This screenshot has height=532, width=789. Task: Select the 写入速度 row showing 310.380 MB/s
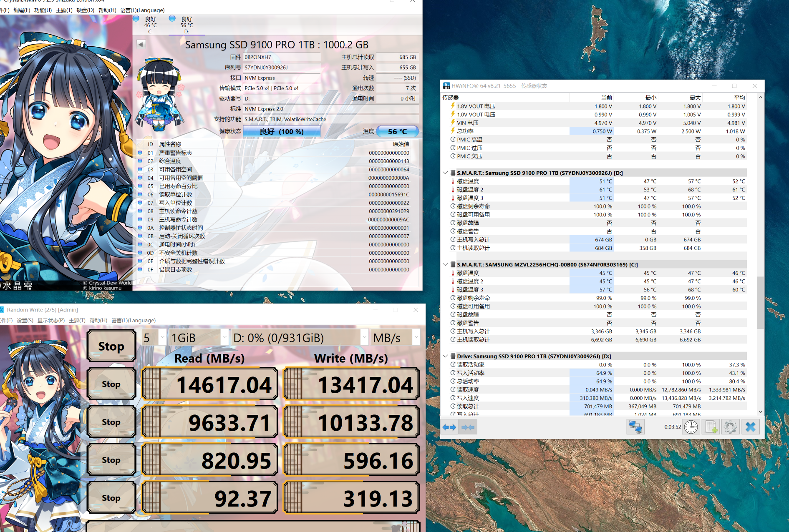pos(594,398)
